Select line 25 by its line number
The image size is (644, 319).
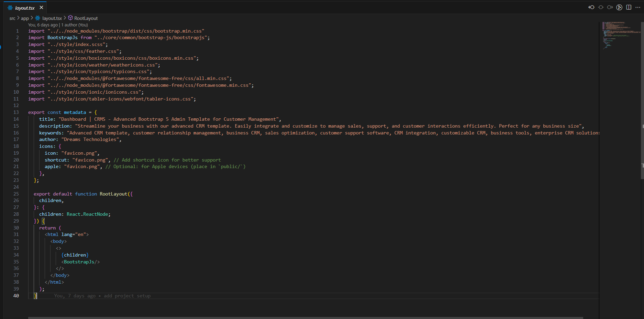pyautogui.click(x=16, y=194)
